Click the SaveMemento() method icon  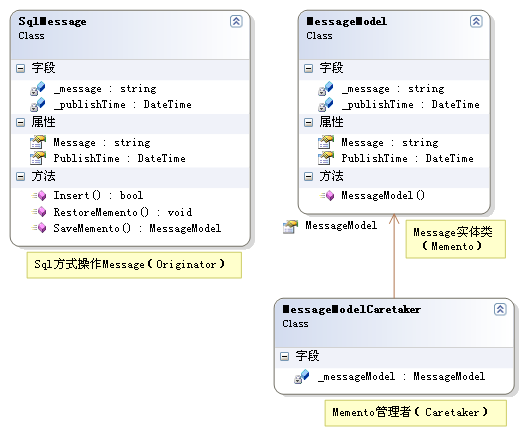(40, 228)
